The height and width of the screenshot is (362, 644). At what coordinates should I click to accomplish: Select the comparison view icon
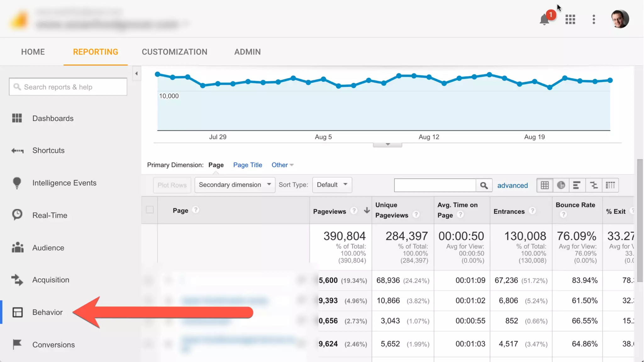pyautogui.click(x=594, y=185)
